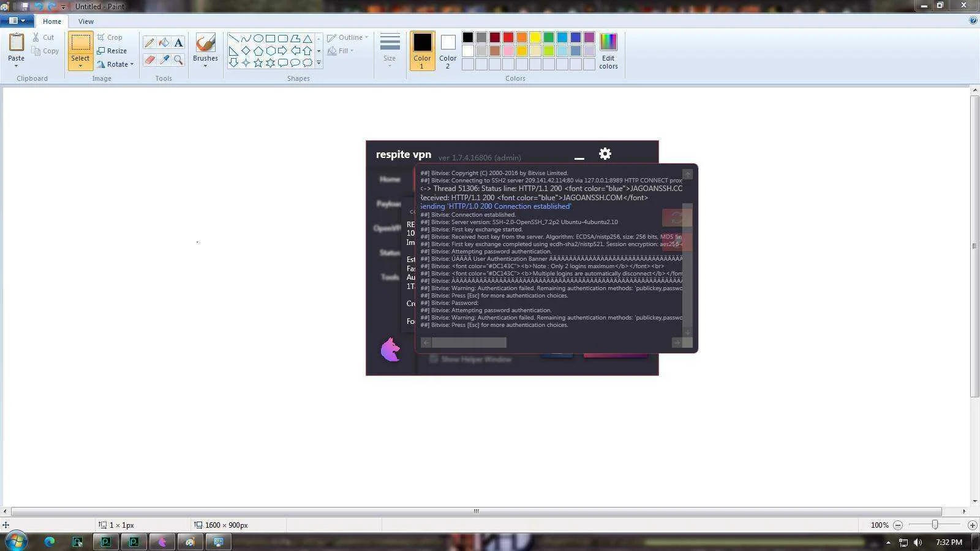
Task: Switch to the Home ribbon tab
Action: [x=51, y=21]
